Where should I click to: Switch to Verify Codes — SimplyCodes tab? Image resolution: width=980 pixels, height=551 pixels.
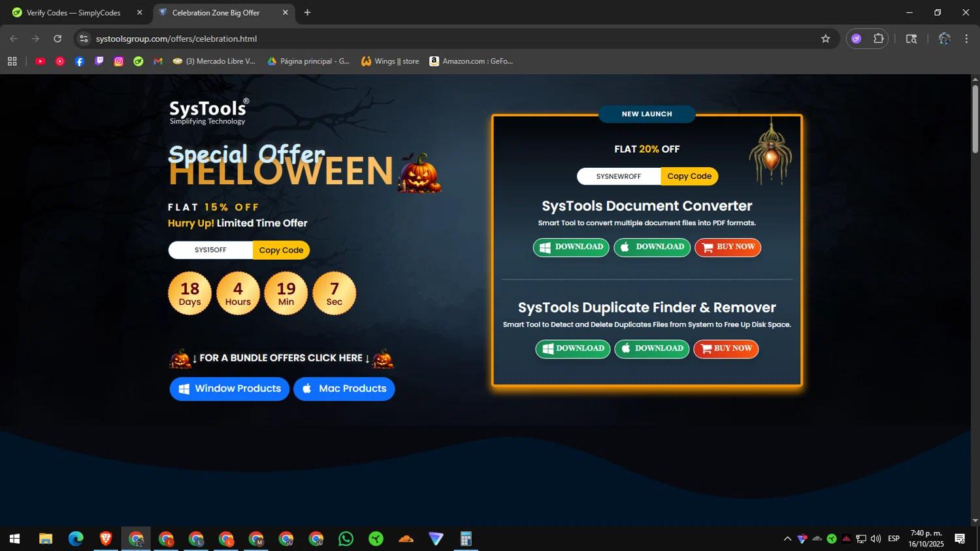[74, 12]
